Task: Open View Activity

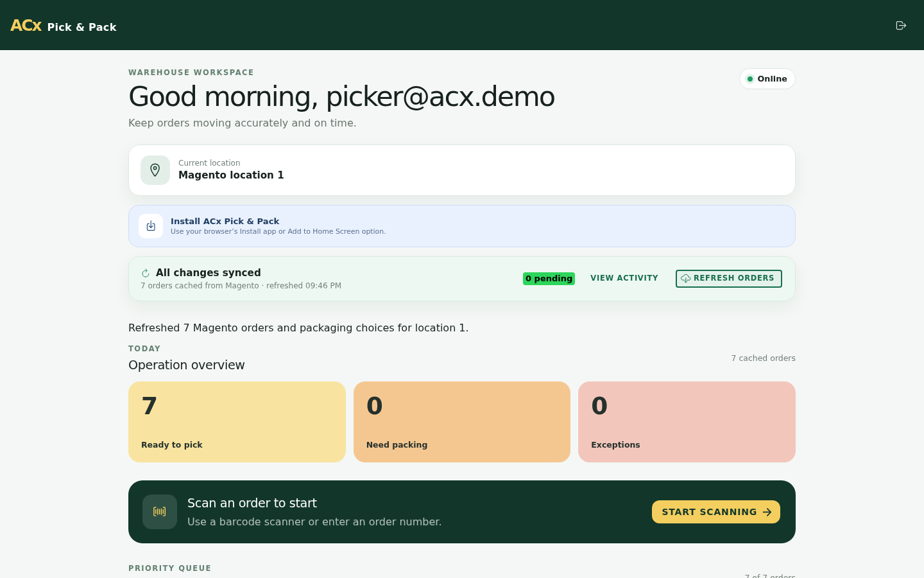Action: [x=624, y=278]
